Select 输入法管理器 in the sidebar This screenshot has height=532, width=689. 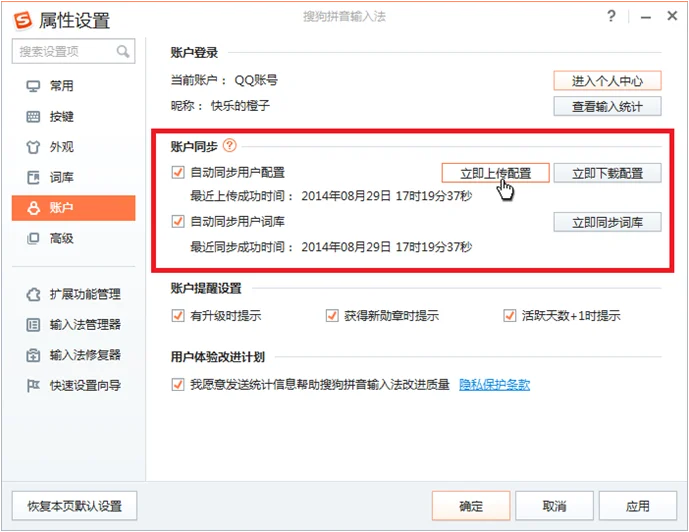pyautogui.click(x=84, y=324)
